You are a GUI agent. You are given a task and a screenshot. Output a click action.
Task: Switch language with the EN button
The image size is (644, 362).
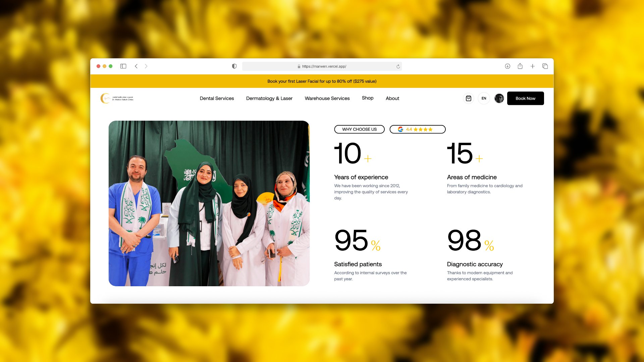point(484,98)
